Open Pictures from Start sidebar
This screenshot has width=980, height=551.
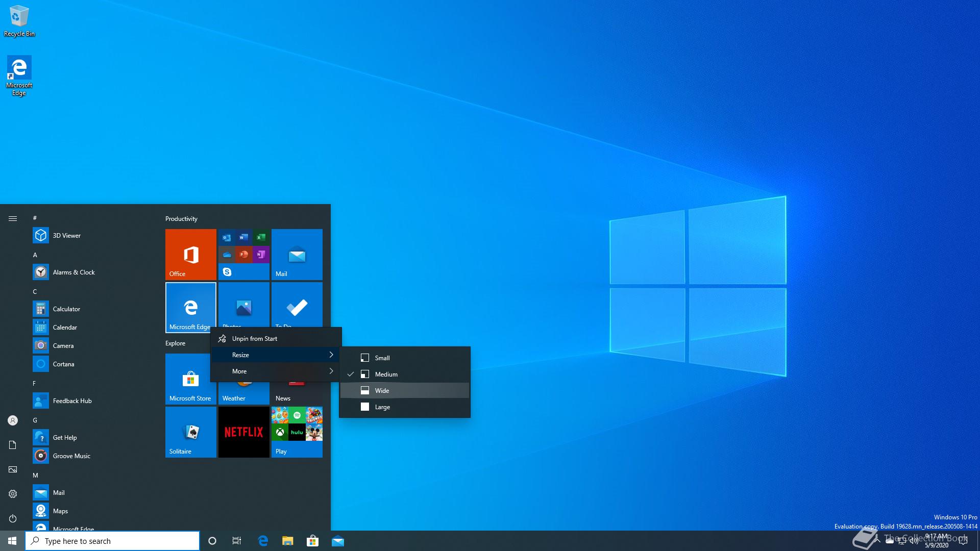click(x=13, y=469)
